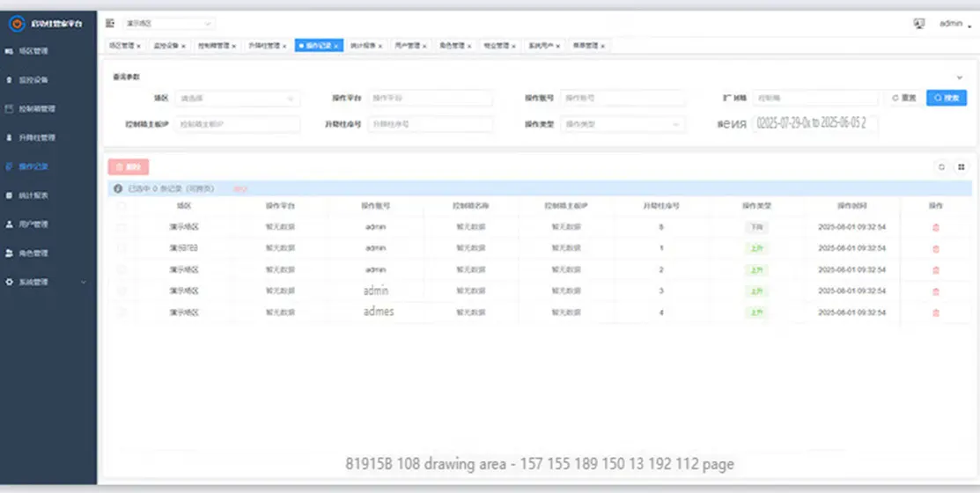The image size is (980, 493).
Task: Open 统计报表 in the left sidebar
Action: [37, 195]
